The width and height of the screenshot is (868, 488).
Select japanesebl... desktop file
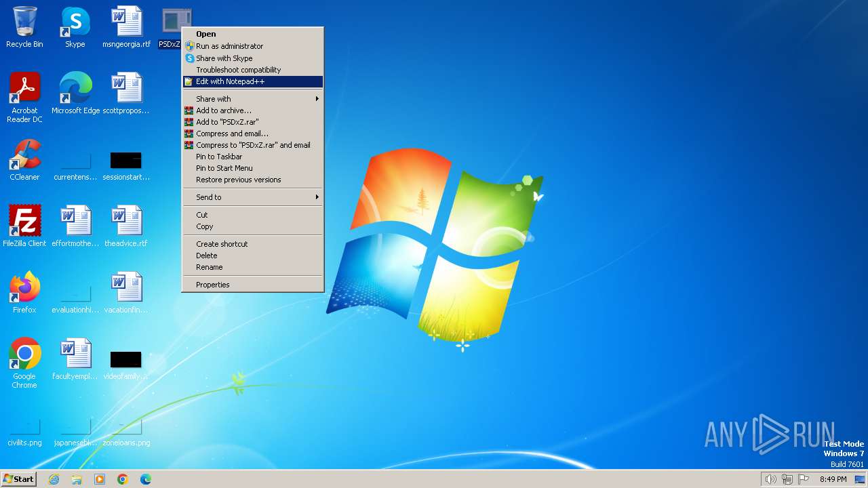[x=75, y=432]
